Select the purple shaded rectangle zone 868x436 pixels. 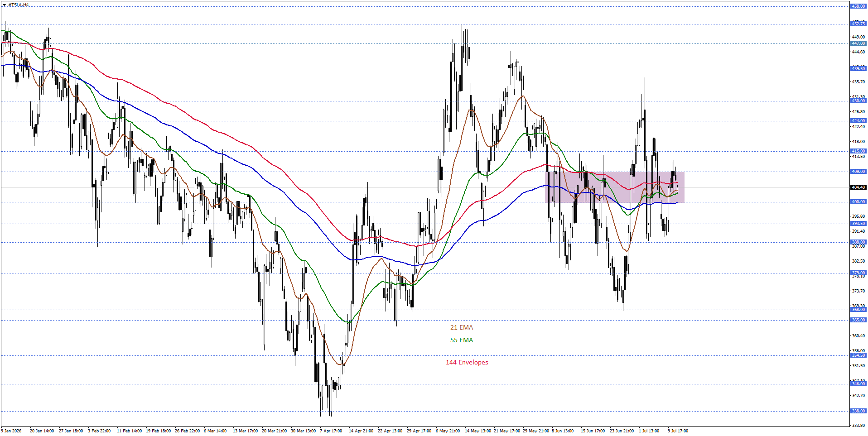615,187
